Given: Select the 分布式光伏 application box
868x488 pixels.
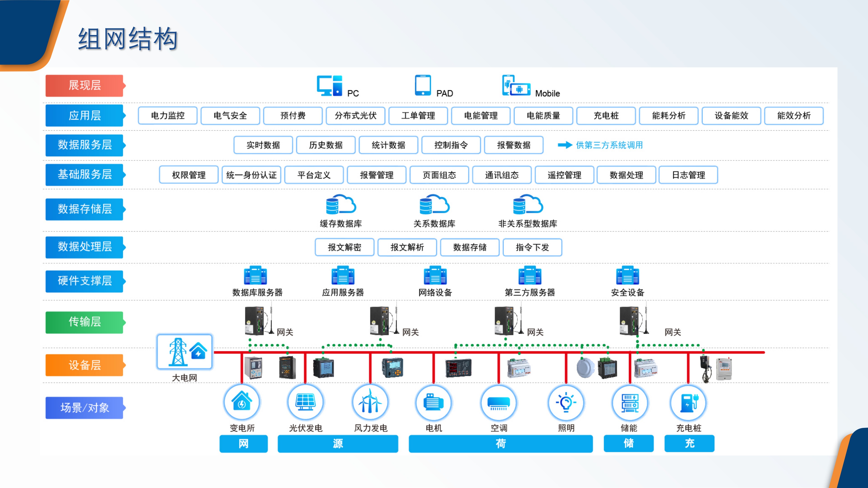Looking at the screenshot, I should pos(356,115).
